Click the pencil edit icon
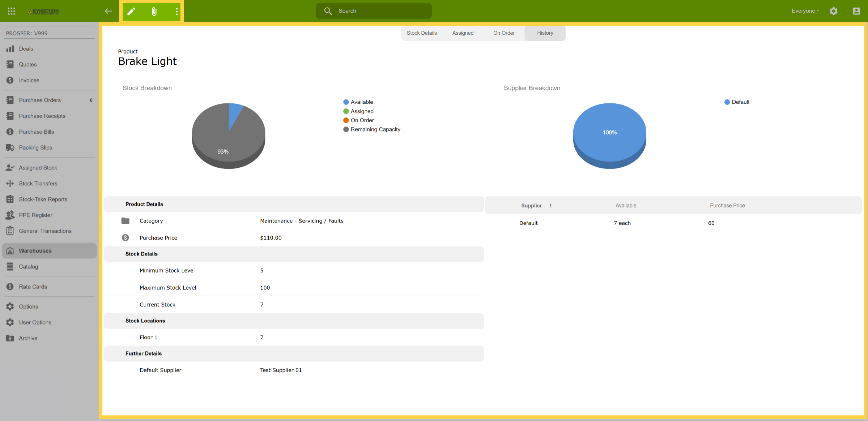 [x=131, y=11]
